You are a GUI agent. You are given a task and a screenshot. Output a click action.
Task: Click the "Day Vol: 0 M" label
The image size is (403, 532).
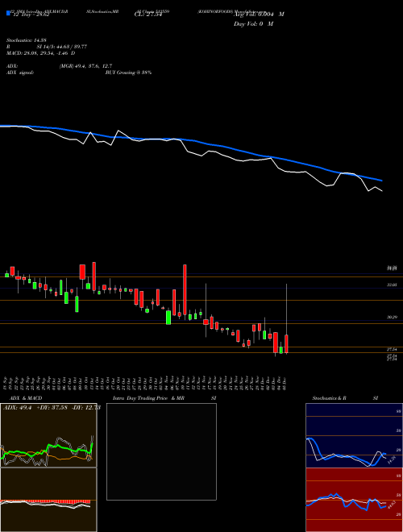pyautogui.click(x=253, y=24)
